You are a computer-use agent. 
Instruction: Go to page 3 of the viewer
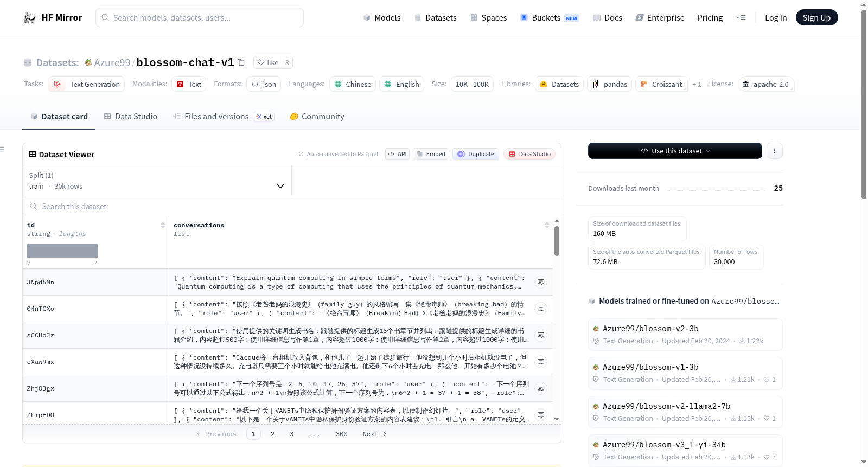(291, 434)
